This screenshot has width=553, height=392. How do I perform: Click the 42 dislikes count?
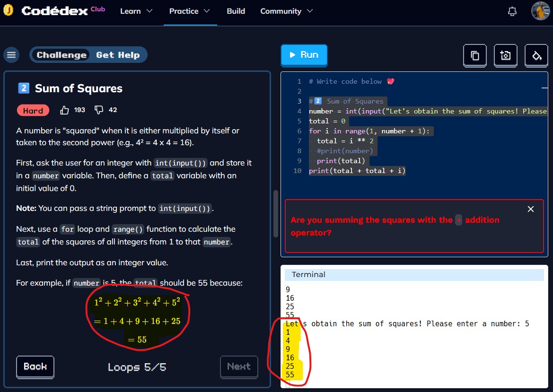tap(113, 110)
